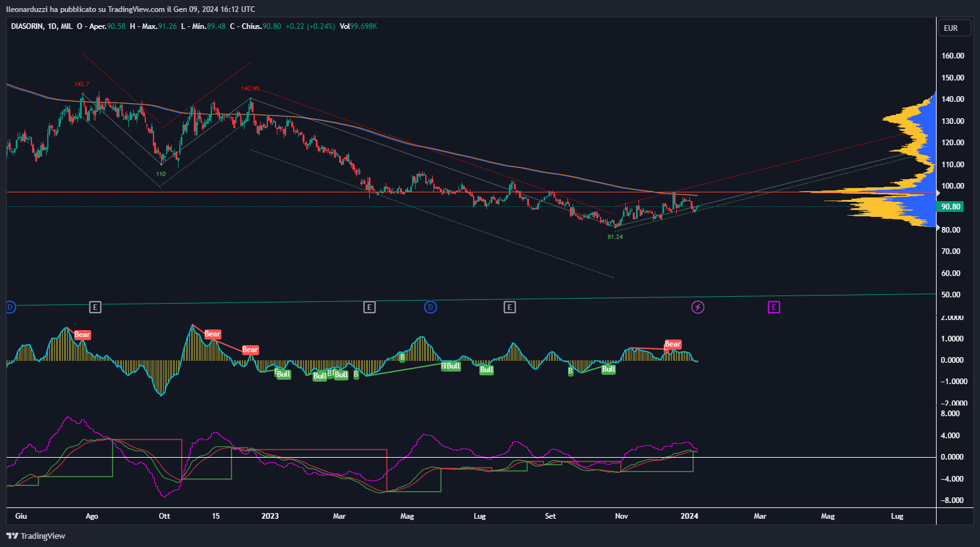
Task: Open the purple lightning-bolt event icon near 2024
Action: click(698, 307)
